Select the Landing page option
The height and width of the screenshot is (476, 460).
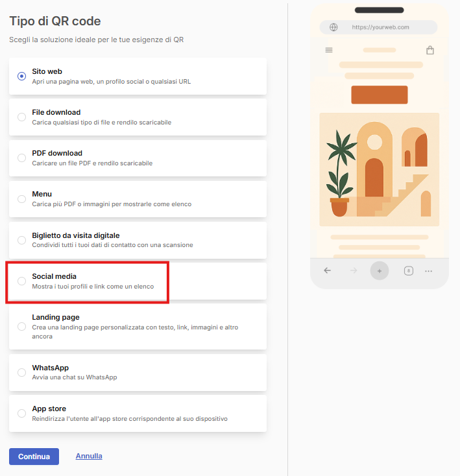(138, 326)
